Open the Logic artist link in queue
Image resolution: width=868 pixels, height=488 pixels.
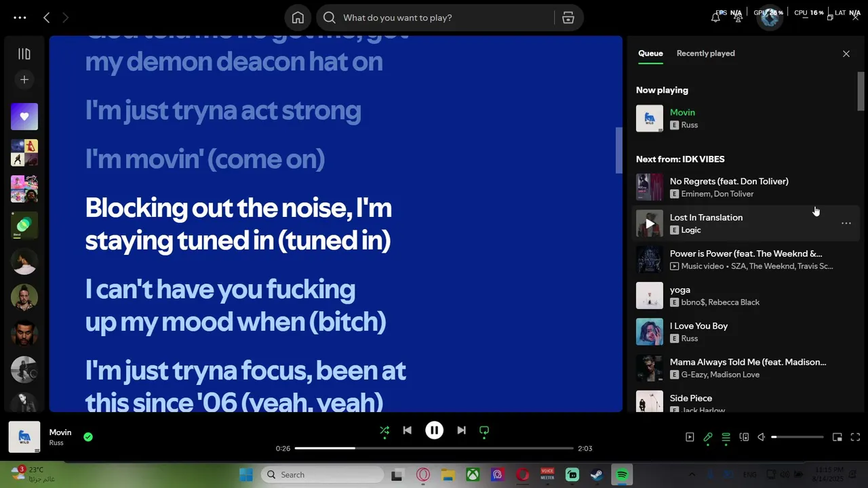point(690,230)
